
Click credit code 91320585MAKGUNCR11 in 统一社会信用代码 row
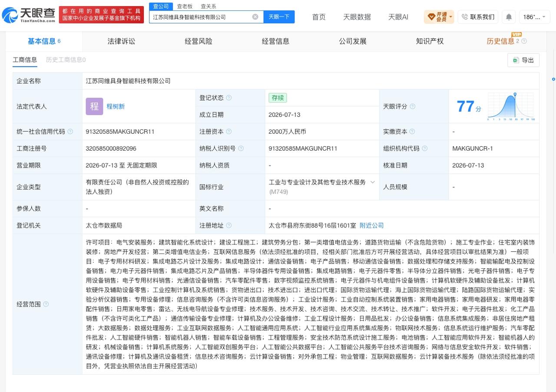click(120, 132)
